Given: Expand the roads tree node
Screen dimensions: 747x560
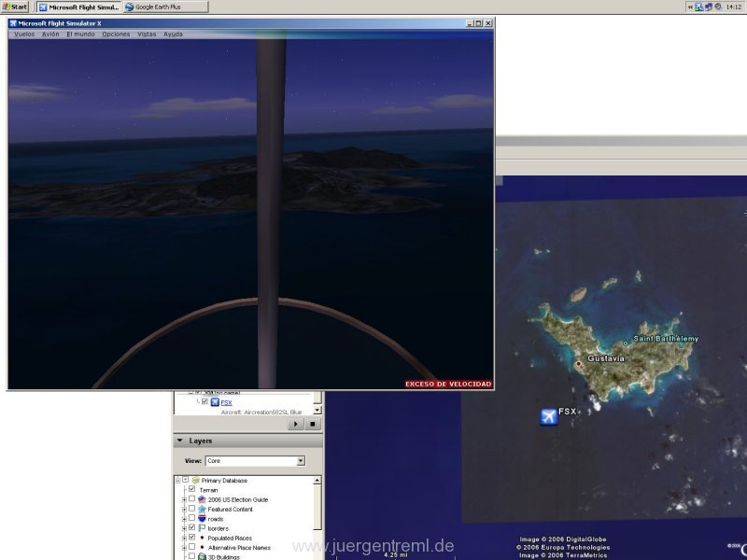Looking at the screenshot, I should click(x=184, y=519).
